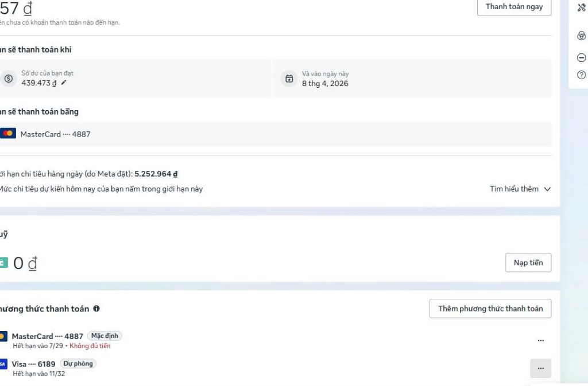Select the MasterCard 4887 row under payment-by section
The height and width of the screenshot is (386, 588).
click(x=55, y=134)
